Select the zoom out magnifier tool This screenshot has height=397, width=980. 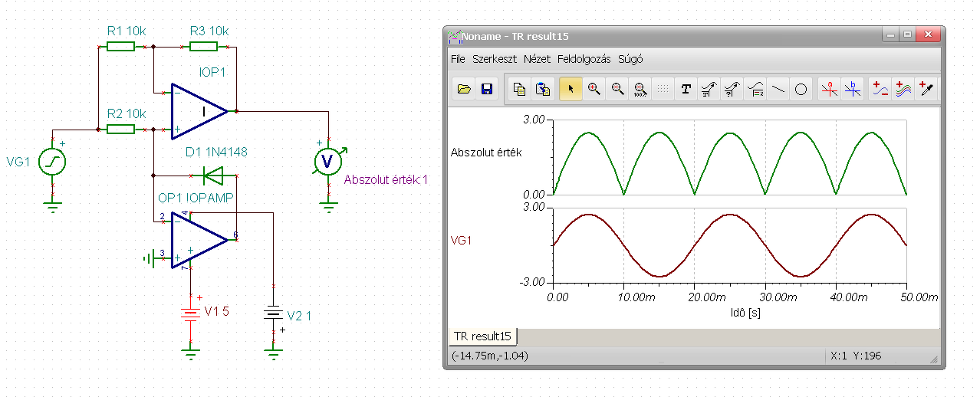click(617, 90)
